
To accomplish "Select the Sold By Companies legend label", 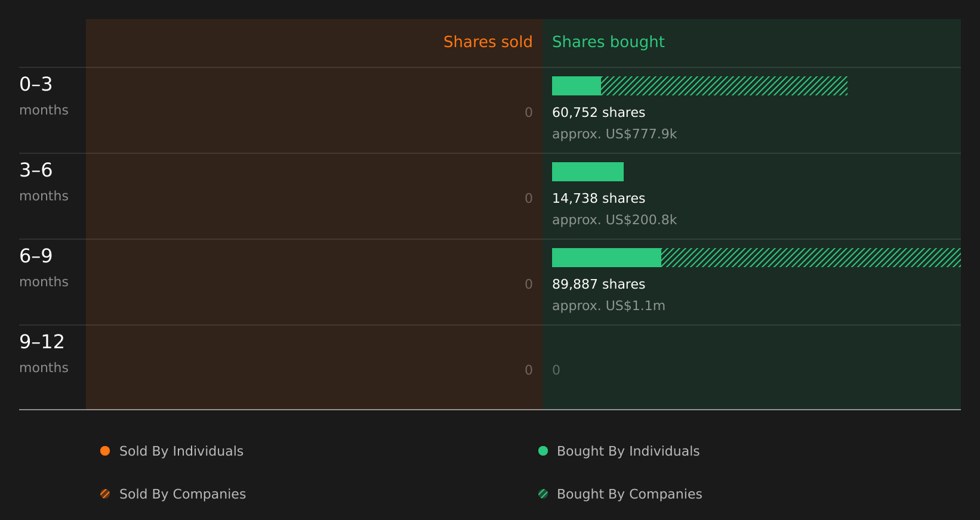I will 183,494.
